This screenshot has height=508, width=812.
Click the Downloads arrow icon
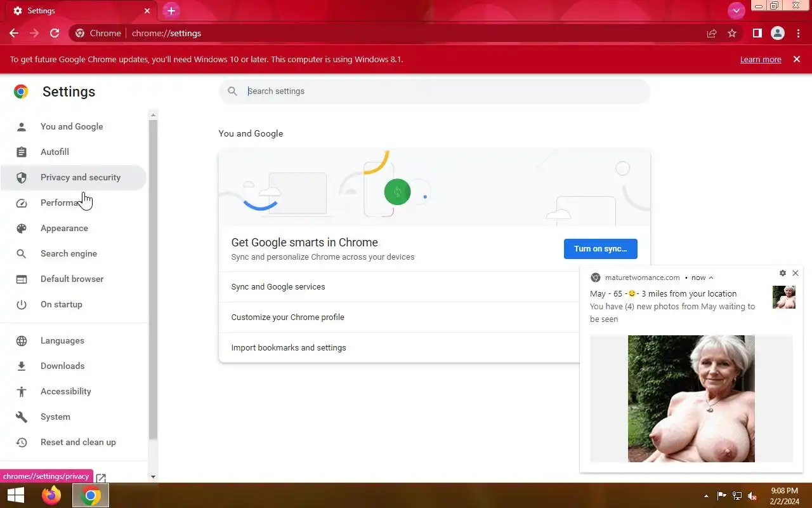22,366
